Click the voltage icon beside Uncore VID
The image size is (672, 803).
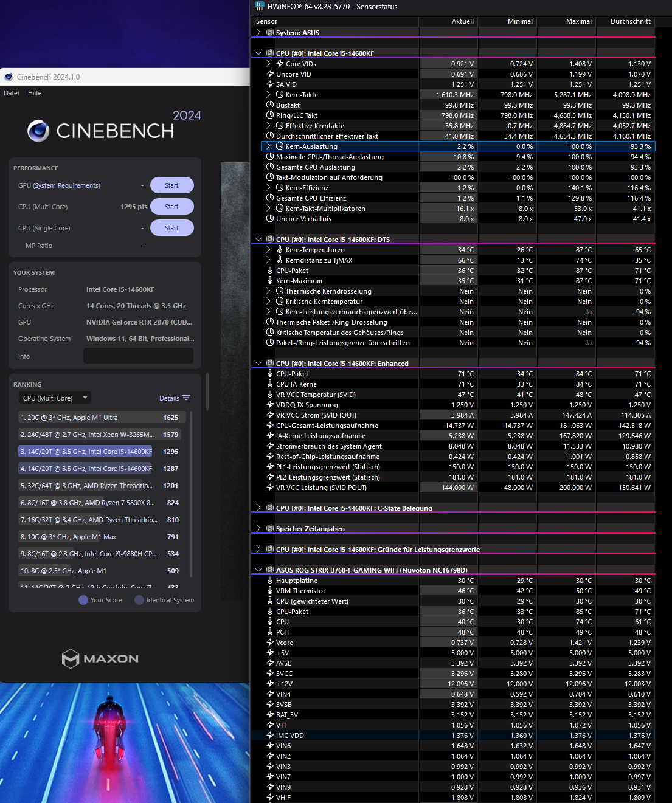click(x=270, y=74)
